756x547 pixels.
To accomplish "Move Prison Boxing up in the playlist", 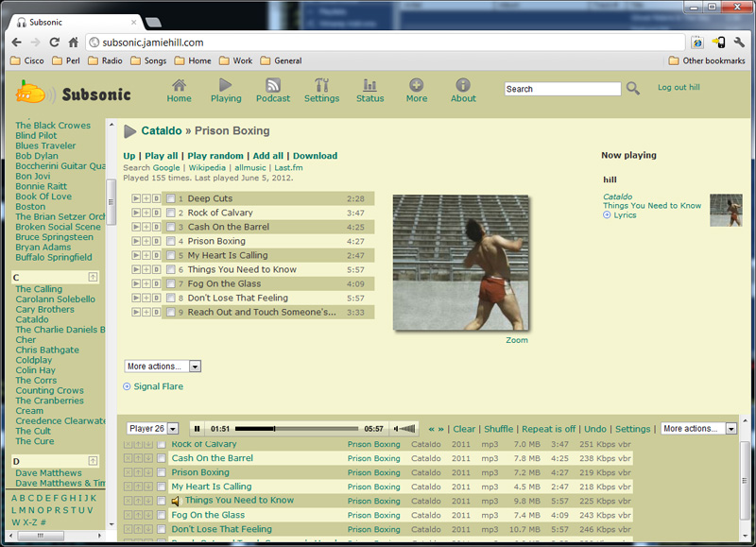I will coord(138,472).
